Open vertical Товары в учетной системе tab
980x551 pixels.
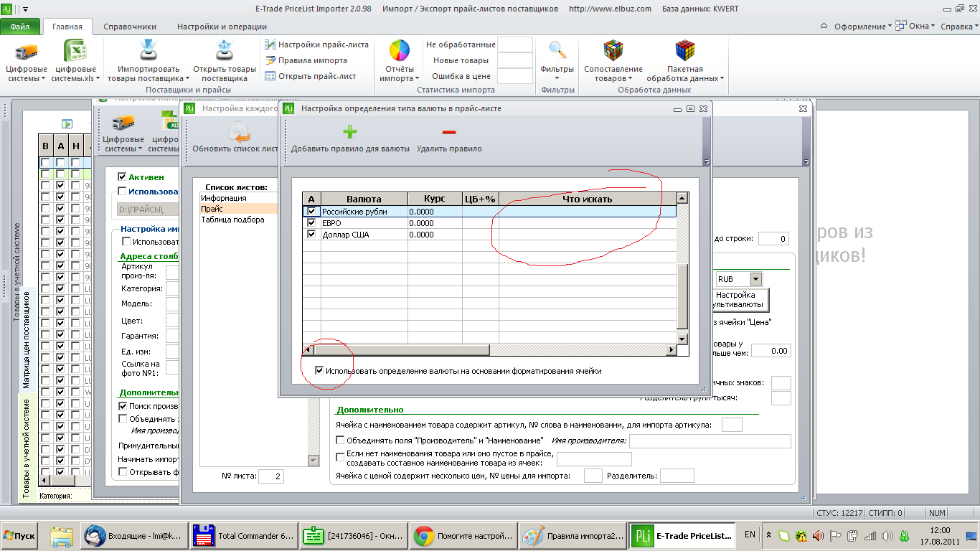(x=27, y=448)
